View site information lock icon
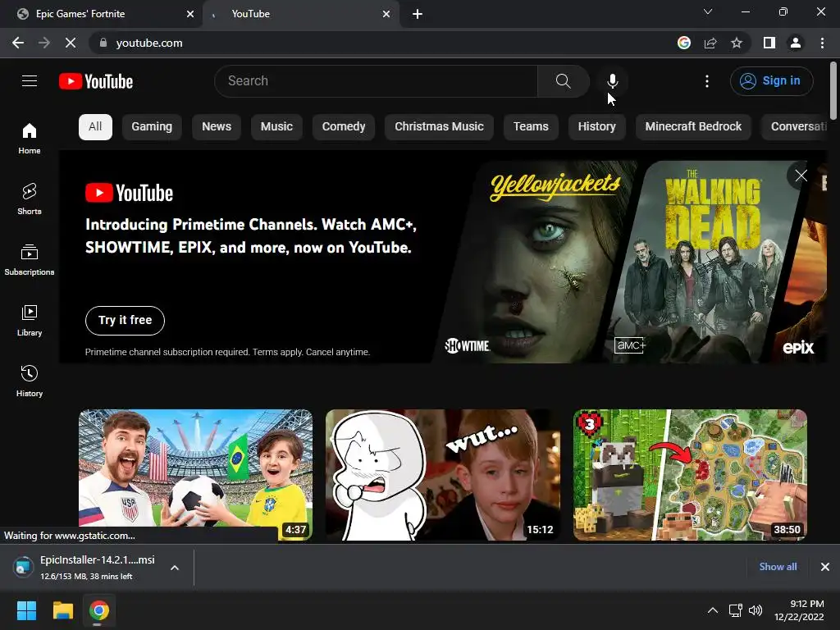 (103, 43)
